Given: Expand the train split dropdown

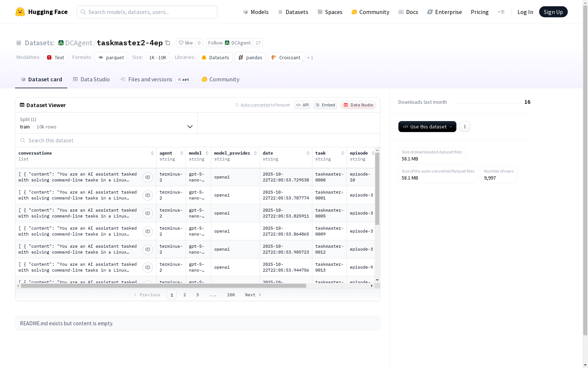Looking at the screenshot, I should [106, 123].
